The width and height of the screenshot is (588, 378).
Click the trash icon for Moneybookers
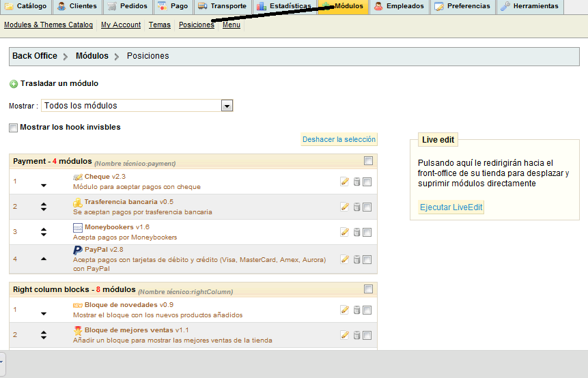point(356,232)
